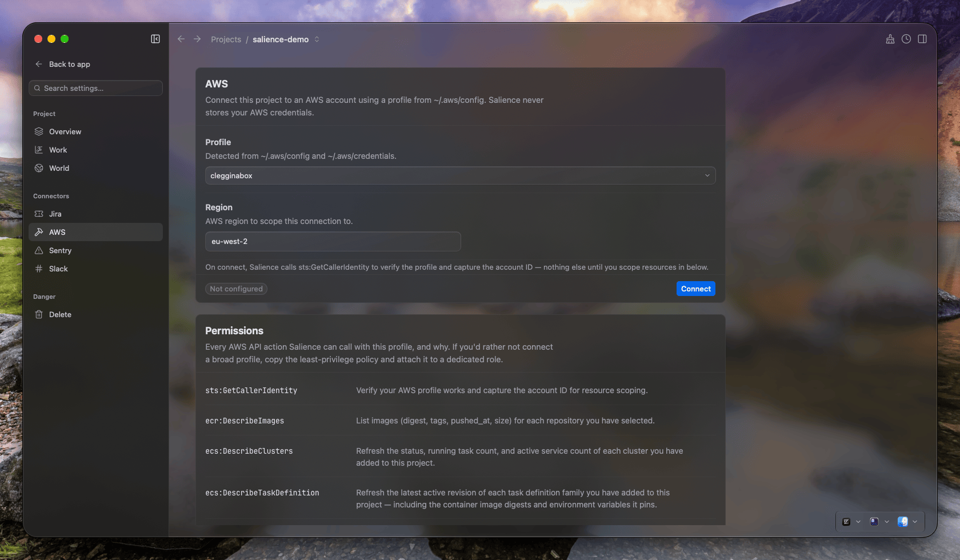Click the Permissions section heading

click(234, 331)
